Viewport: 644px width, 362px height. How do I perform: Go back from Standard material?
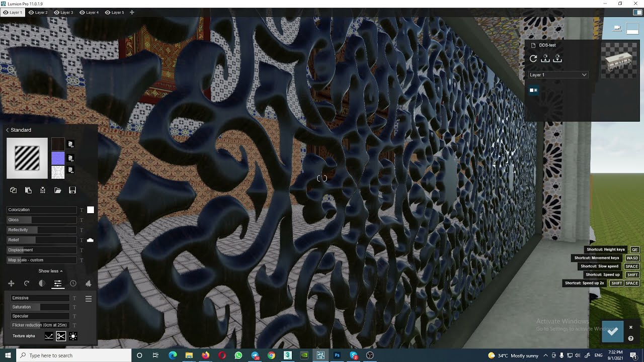pyautogui.click(x=8, y=130)
